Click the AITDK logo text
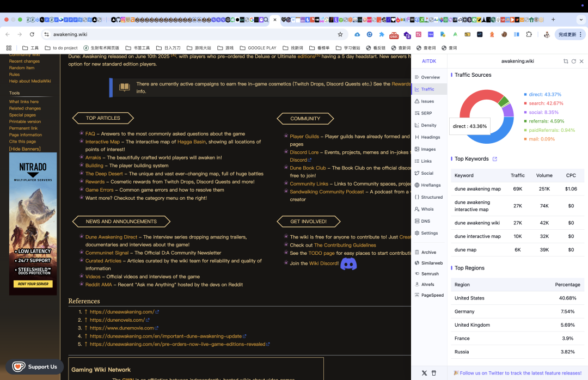This screenshot has width=588, height=380. point(429,61)
